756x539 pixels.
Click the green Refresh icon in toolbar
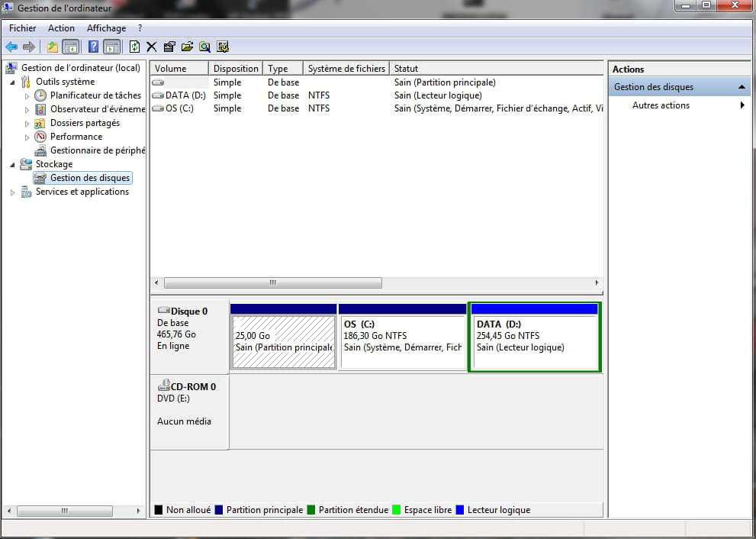134,47
